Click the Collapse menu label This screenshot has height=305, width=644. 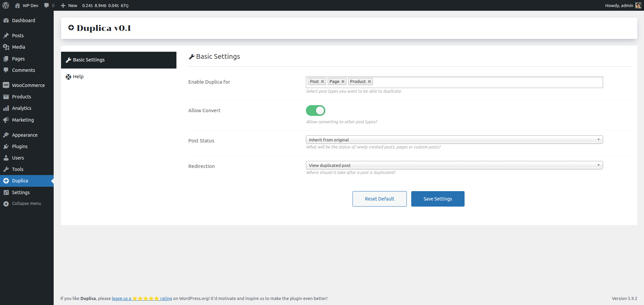pyautogui.click(x=26, y=204)
